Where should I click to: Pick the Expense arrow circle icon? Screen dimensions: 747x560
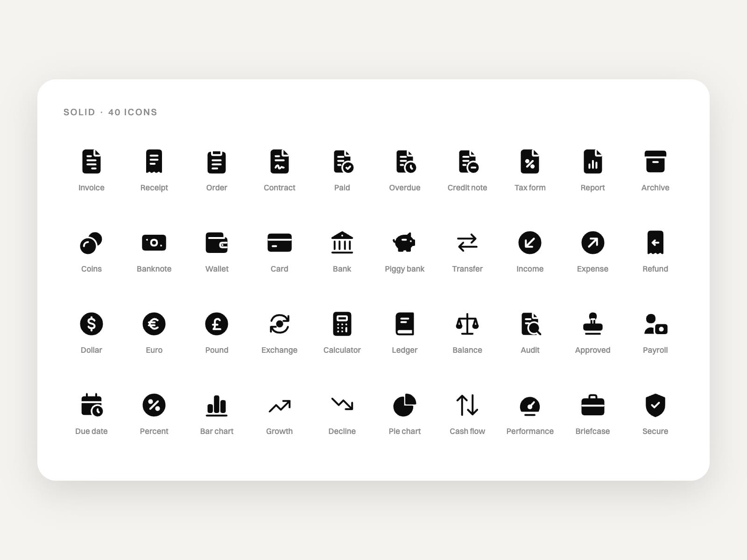(x=593, y=243)
